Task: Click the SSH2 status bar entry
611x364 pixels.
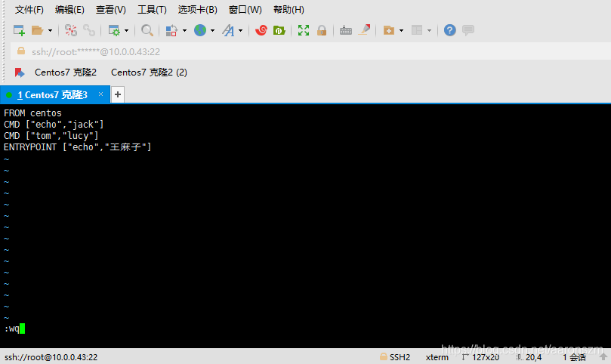Action: point(395,357)
